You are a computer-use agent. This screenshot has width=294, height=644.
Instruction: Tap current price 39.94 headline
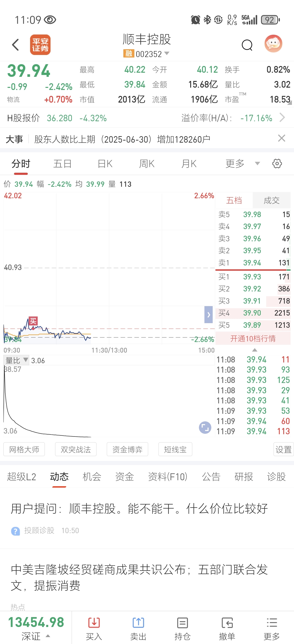[29, 71]
